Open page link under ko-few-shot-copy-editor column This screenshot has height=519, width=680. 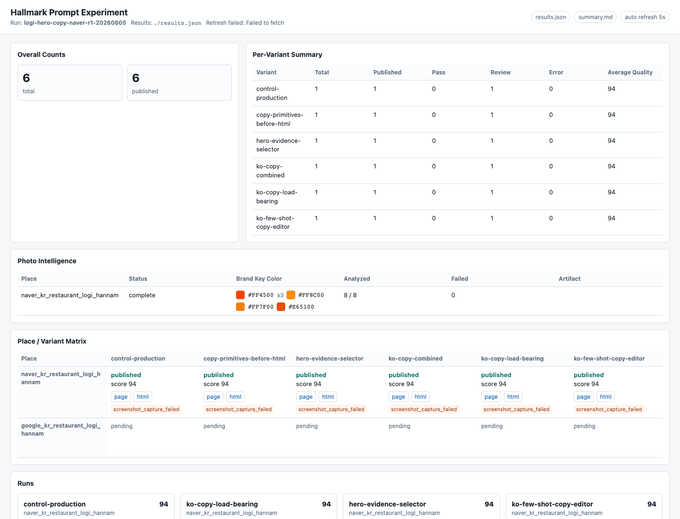click(583, 397)
